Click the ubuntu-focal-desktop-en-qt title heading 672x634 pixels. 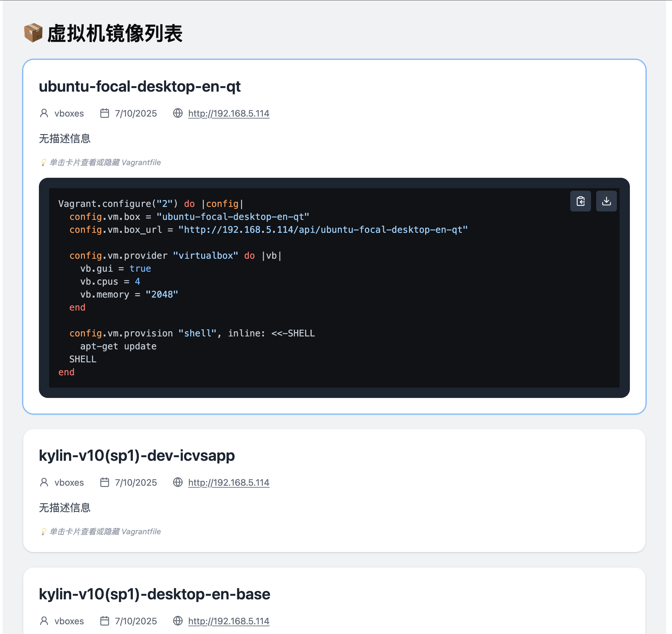[140, 87]
